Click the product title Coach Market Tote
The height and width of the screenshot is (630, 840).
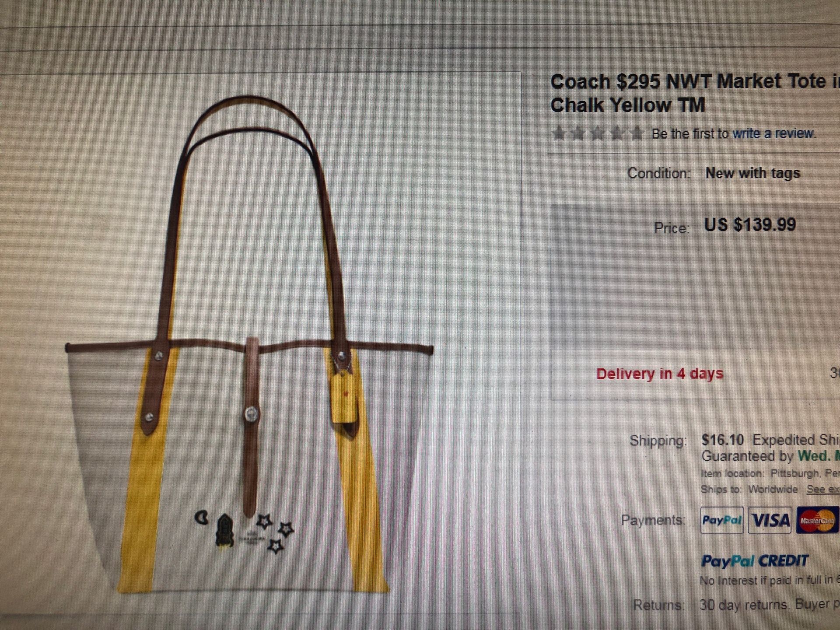coord(695,93)
